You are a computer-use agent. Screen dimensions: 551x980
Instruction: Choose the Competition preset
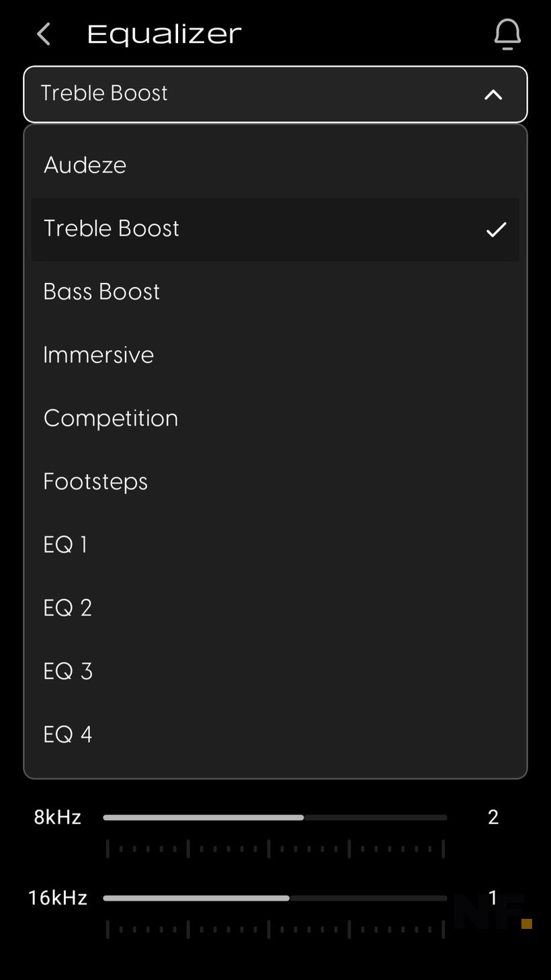[x=275, y=419]
